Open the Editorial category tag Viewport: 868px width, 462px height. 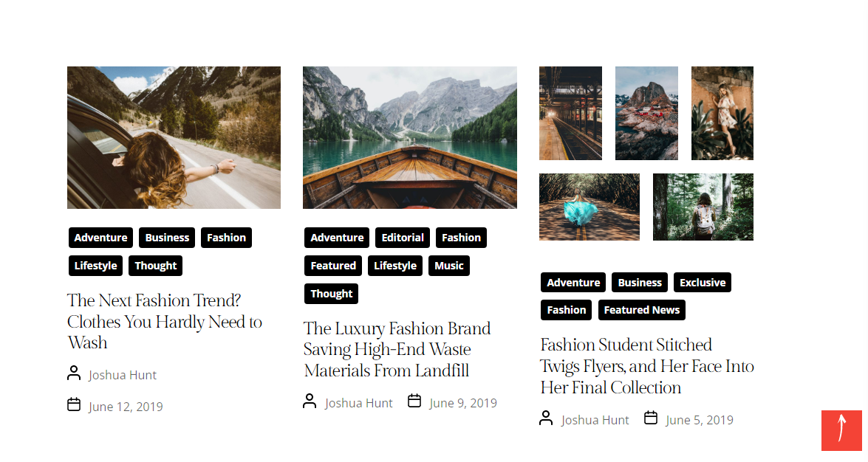click(403, 238)
